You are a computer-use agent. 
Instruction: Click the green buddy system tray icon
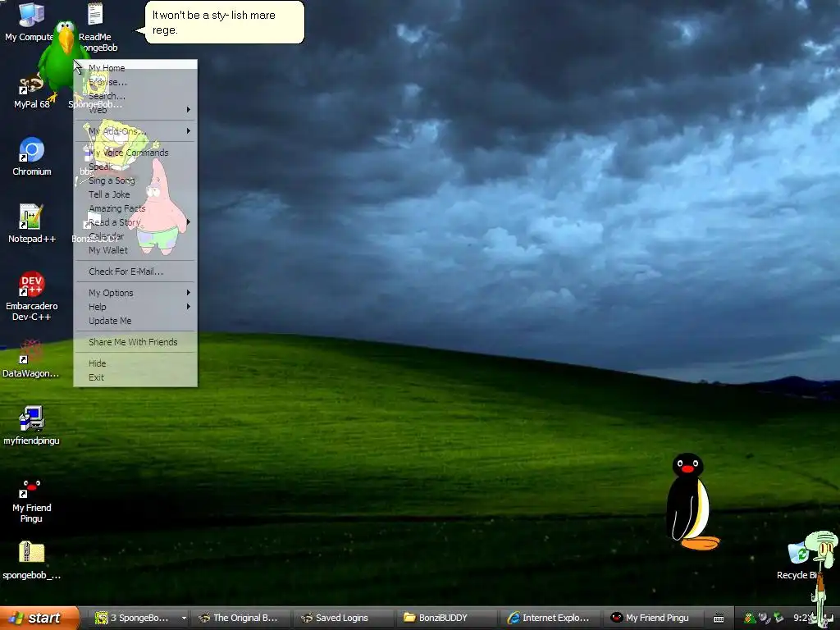click(x=750, y=619)
